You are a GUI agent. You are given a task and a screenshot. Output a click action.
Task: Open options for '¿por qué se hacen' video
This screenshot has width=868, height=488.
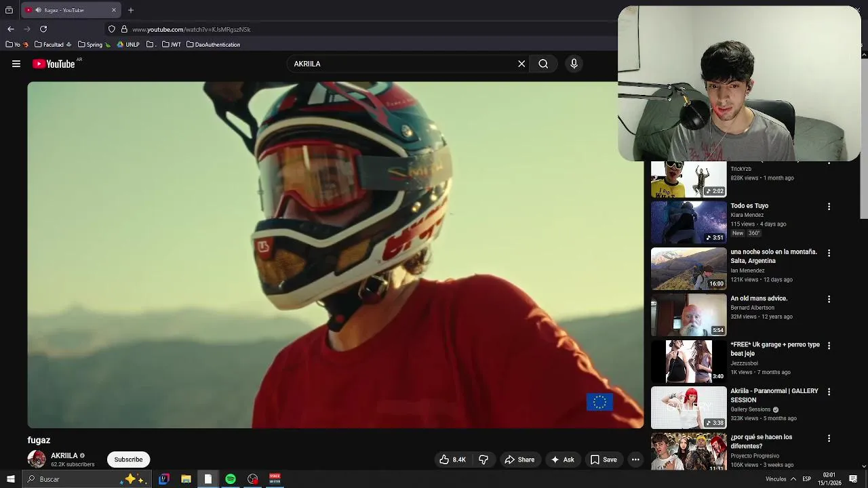click(x=829, y=439)
